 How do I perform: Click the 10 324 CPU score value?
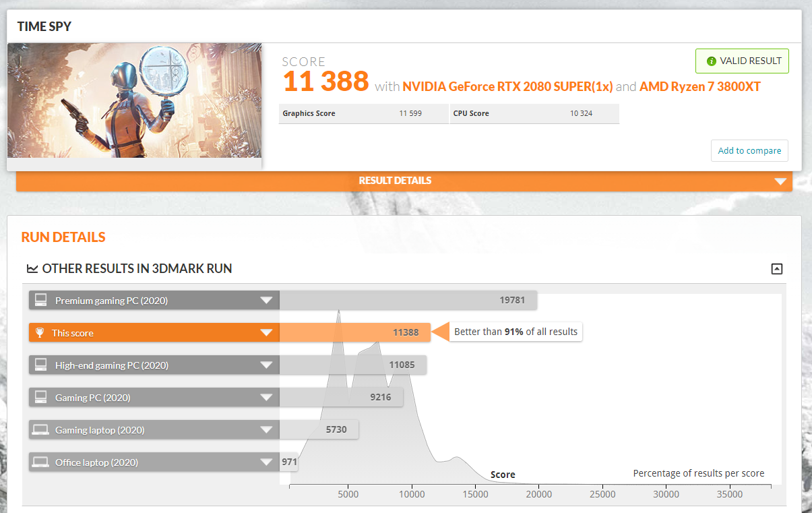(x=582, y=113)
